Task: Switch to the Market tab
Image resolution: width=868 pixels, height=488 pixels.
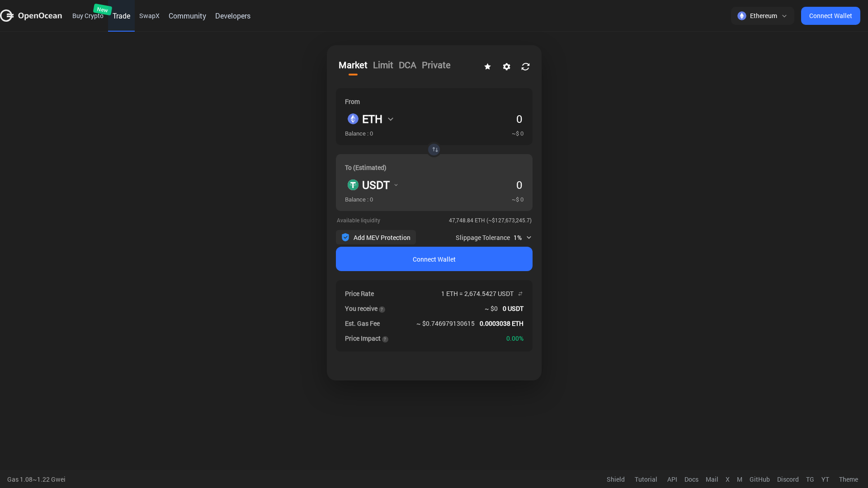Action: coord(353,65)
